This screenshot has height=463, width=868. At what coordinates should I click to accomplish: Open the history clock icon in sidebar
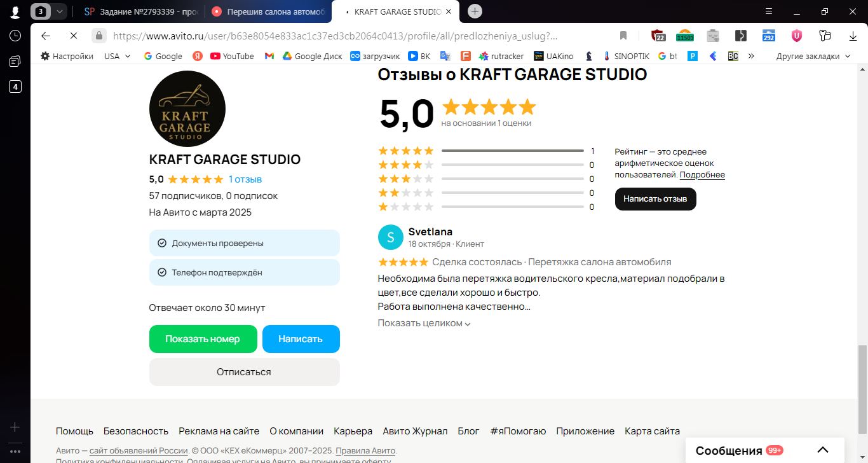[15, 36]
